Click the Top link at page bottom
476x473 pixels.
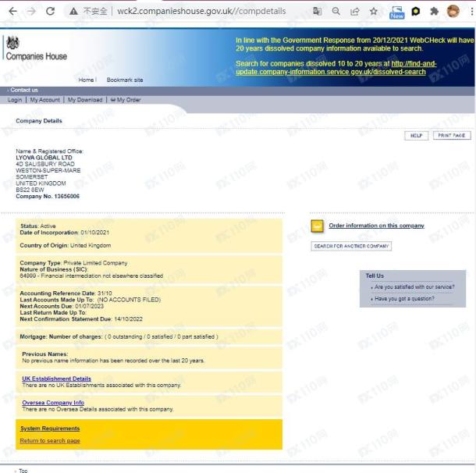click(23, 471)
